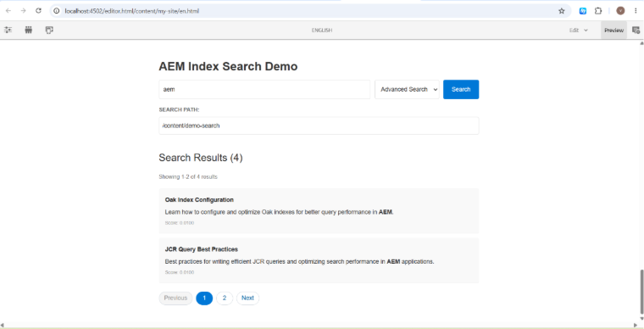The width and height of the screenshot is (644, 329).
Task: Click the scroll-left arrow of the horizontal scrollbar
Action: coord(3,325)
